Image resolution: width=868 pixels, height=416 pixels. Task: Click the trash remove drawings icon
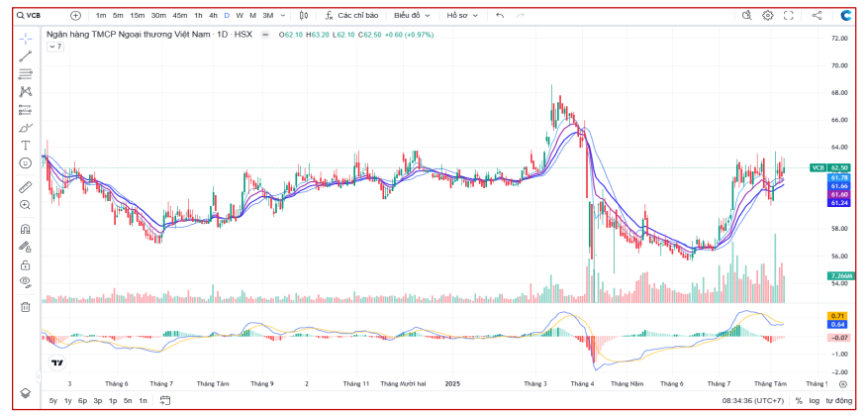click(26, 306)
